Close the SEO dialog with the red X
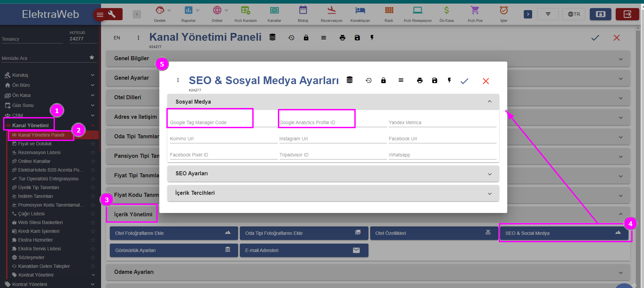The image size is (644, 288). pos(486,81)
